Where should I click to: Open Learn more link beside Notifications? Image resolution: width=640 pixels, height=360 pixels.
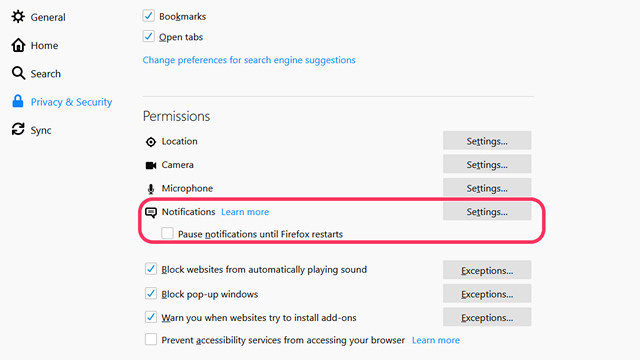click(245, 212)
